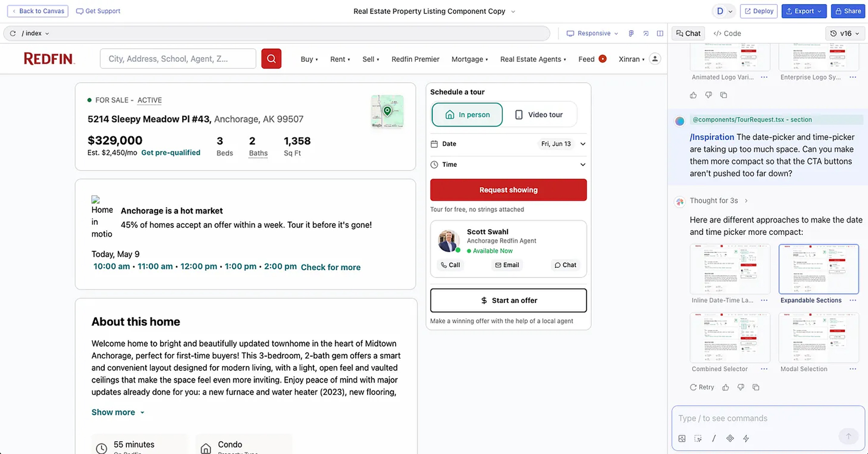This screenshot has width=868, height=454.
Task: Click thumbs up under the Retry response
Action: pos(725,387)
